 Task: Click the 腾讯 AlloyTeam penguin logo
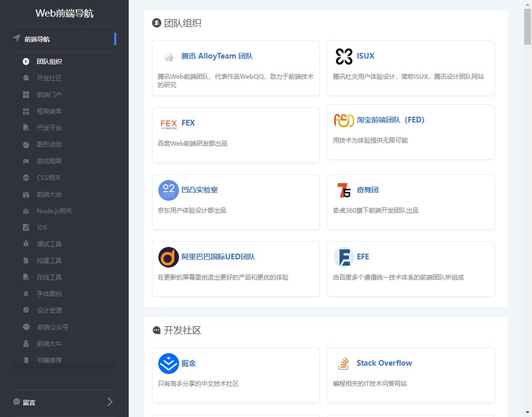tap(169, 57)
